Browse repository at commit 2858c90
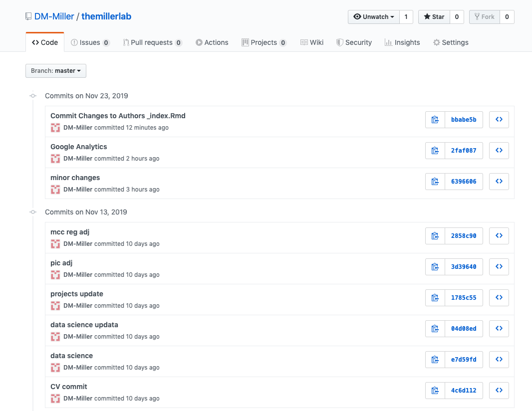Image resolution: width=532 pixels, height=411 pixels. [499, 236]
